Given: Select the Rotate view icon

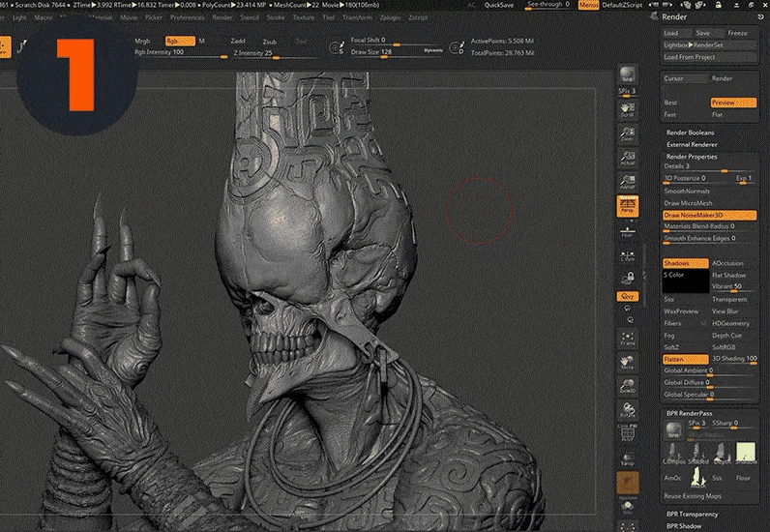Looking at the screenshot, I should (627, 410).
